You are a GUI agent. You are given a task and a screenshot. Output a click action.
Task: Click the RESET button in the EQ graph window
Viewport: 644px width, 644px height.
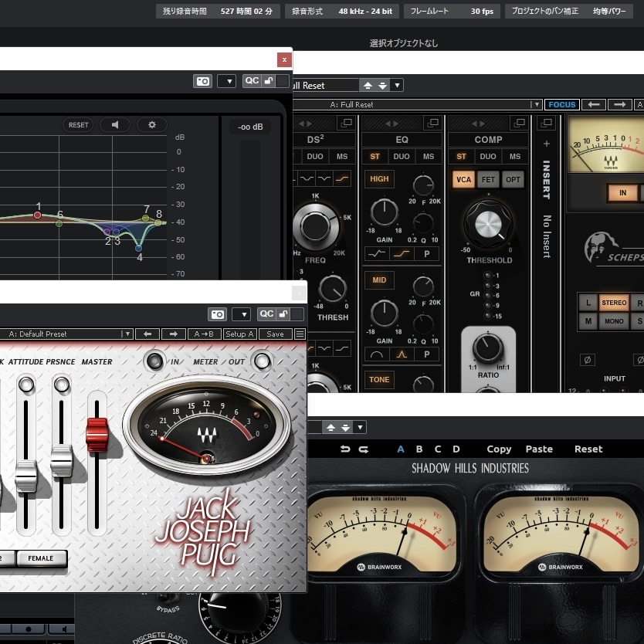tap(79, 124)
